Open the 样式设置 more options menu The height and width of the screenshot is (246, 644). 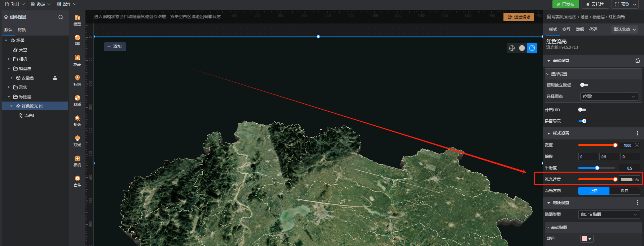637,133
